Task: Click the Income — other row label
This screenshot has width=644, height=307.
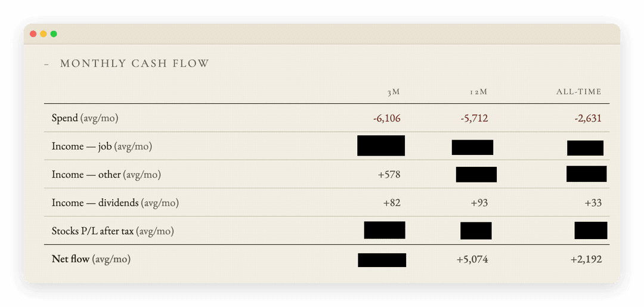Action: coord(106,175)
